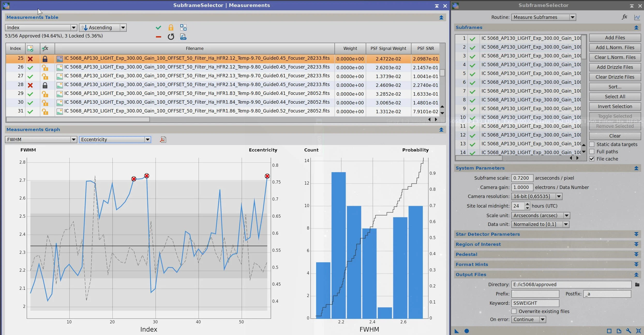Click the Invert Selection button

pyautogui.click(x=615, y=106)
